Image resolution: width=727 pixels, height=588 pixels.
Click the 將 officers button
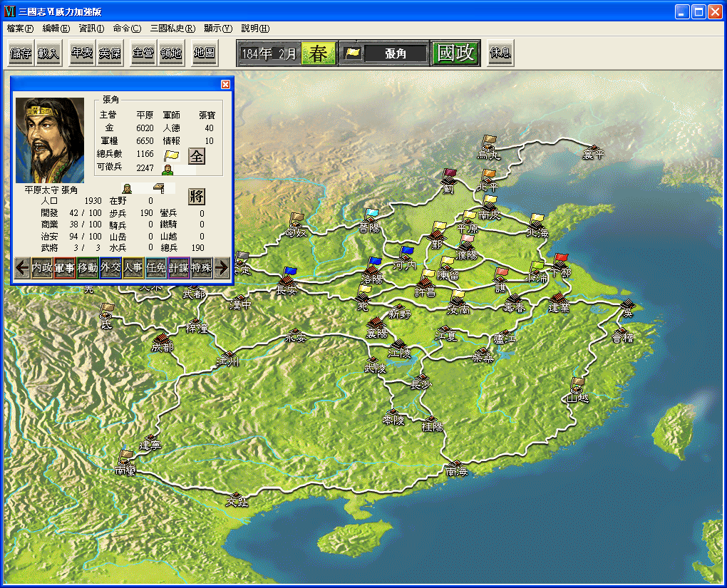click(x=196, y=197)
